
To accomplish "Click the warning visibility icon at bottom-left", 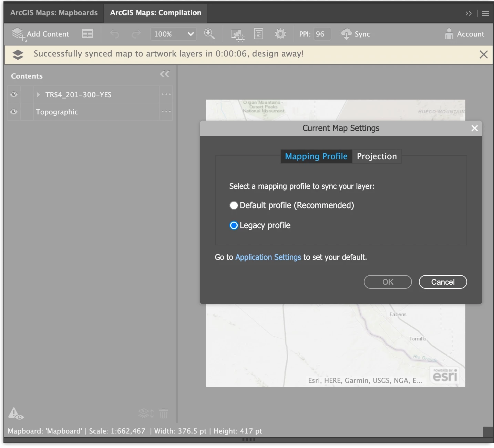I will point(16,413).
